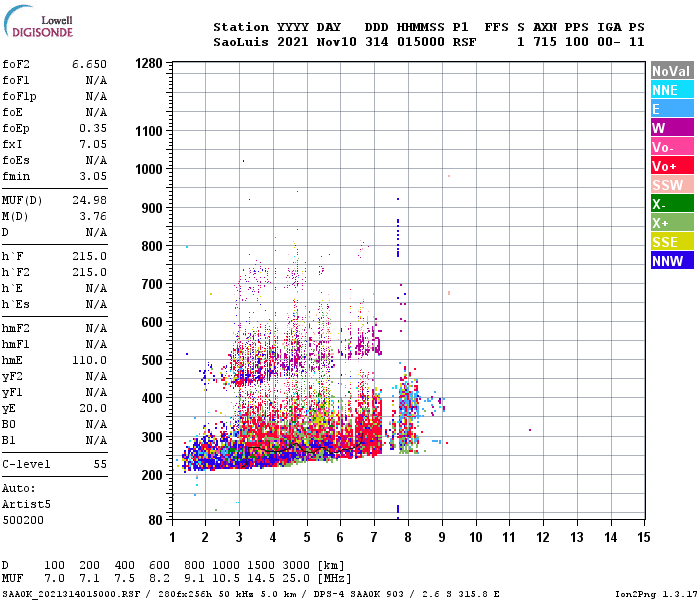
Task: Select the NNW blue legend swatch
Action: pos(672,261)
